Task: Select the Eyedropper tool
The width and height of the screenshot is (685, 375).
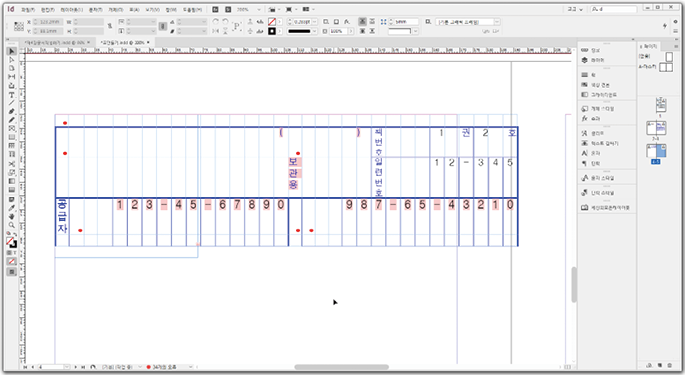Action: [12, 208]
